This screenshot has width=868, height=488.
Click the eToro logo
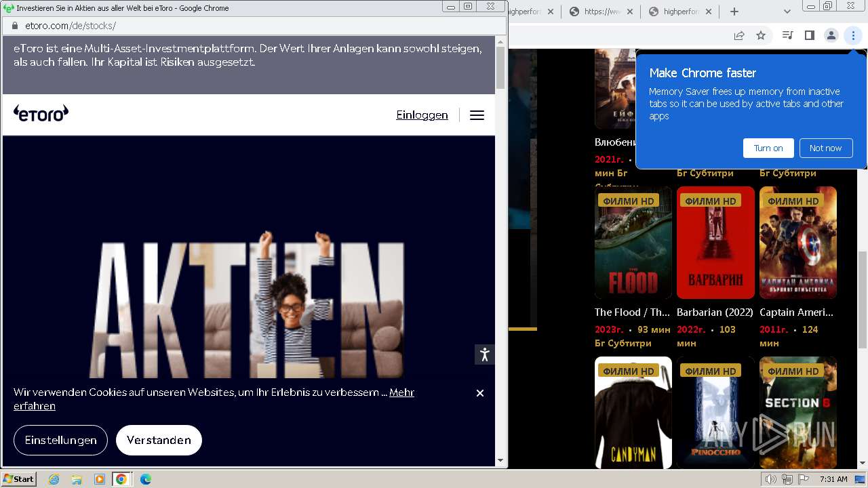click(41, 113)
